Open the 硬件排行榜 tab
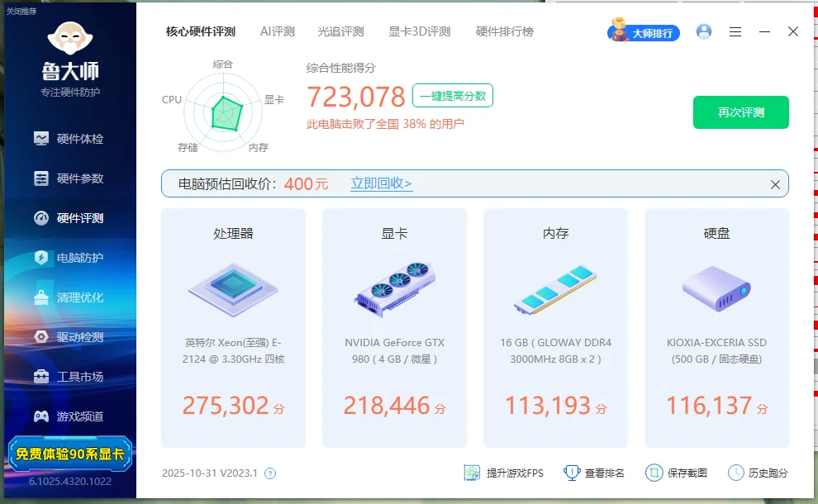The image size is (818, 504). click(504, 31)
